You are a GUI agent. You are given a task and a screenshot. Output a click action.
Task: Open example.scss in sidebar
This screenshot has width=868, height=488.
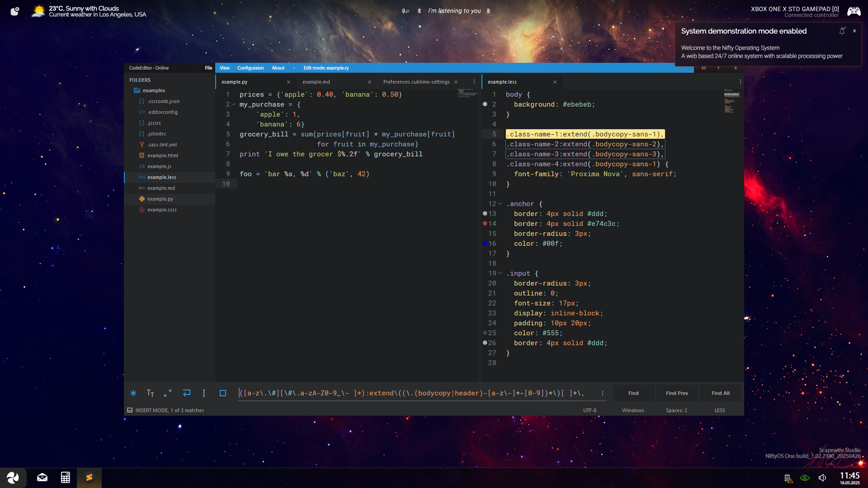[162, 210]
